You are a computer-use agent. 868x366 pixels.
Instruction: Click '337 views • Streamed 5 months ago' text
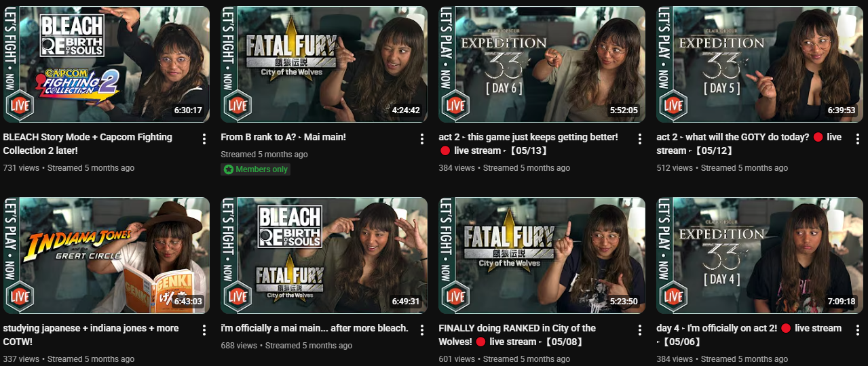69,359
